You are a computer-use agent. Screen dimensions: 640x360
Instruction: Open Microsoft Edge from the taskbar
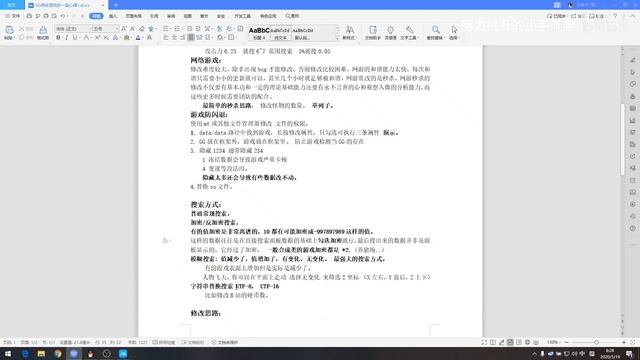[x=25, y=353]
